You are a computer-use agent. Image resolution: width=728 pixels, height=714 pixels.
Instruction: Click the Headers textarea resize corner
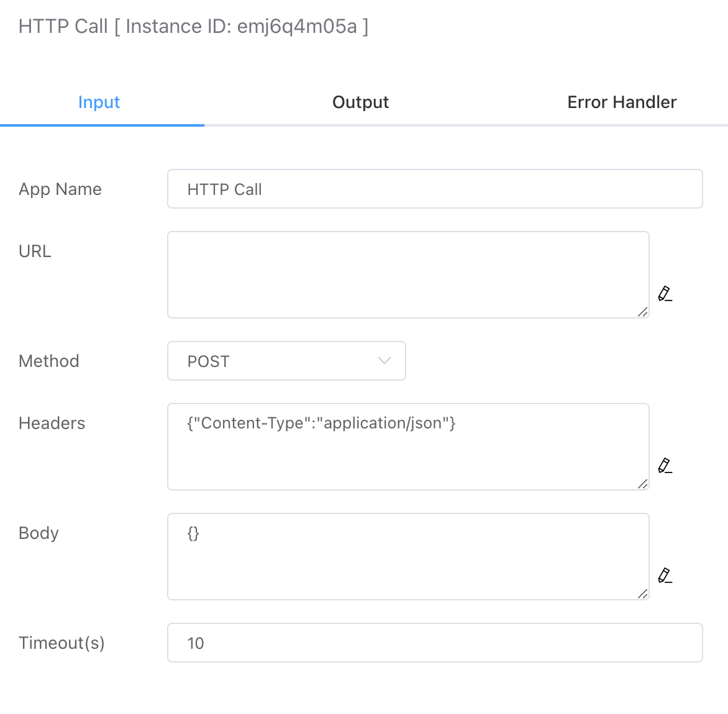click(x=643, y=484)
